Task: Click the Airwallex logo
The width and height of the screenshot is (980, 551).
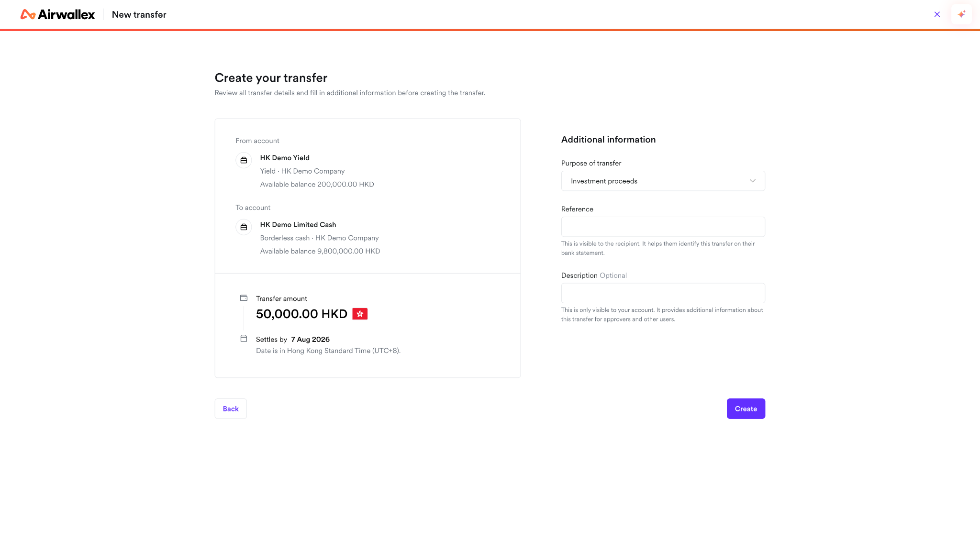Action: coord(57,14)
